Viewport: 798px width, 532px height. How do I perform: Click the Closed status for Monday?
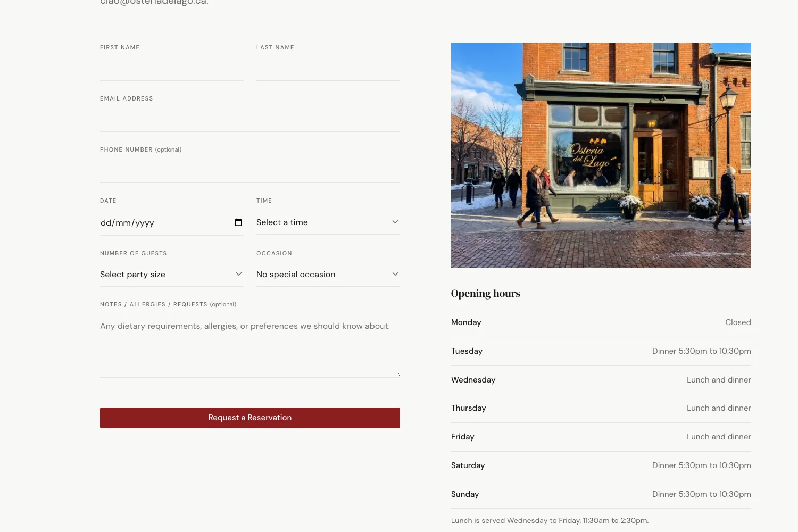coord(738,322)
